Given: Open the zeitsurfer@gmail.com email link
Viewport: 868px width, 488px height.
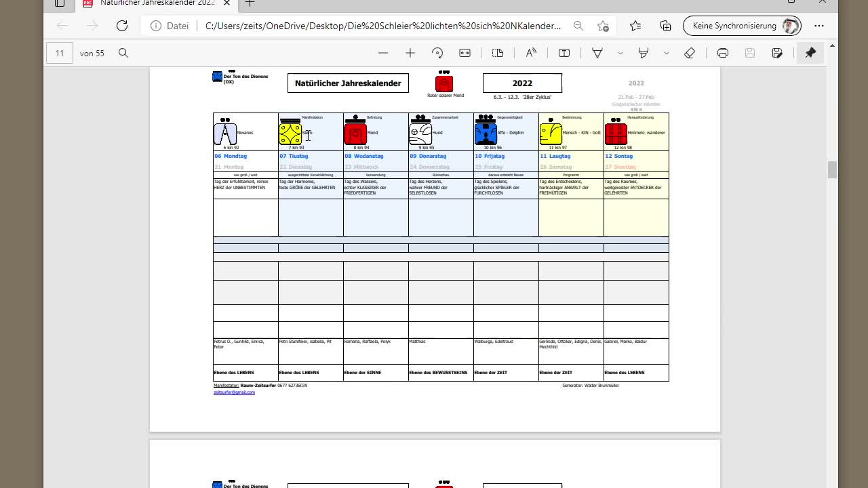Looking at the screenshot, I should coord(234,392).
